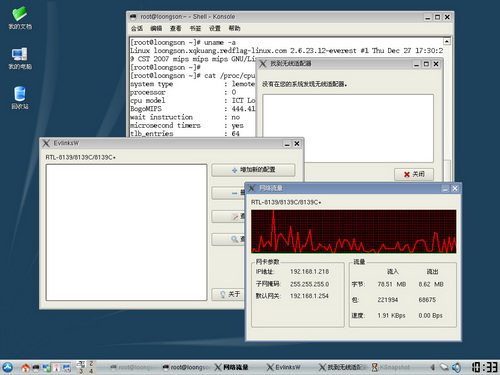The image size is (500, 375).
Task: Click the incoming bytes value 78.51 MB
Action: 392,284
